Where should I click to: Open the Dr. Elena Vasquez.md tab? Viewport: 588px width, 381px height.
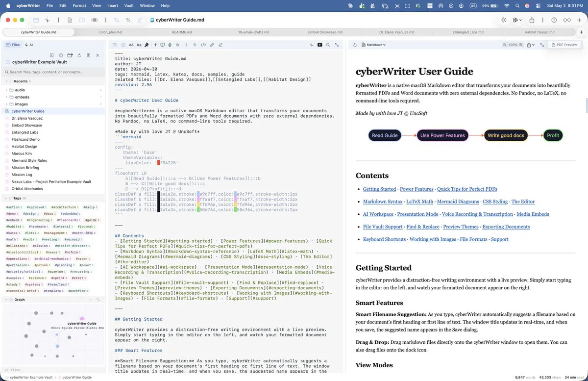pyautogui.click(x=396, y=32)
